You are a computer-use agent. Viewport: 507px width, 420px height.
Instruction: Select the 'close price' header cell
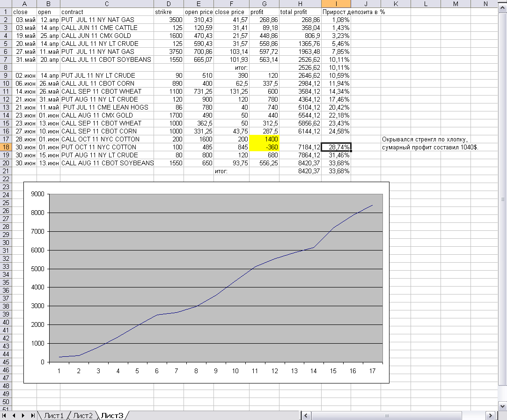[x=231, y=12]
